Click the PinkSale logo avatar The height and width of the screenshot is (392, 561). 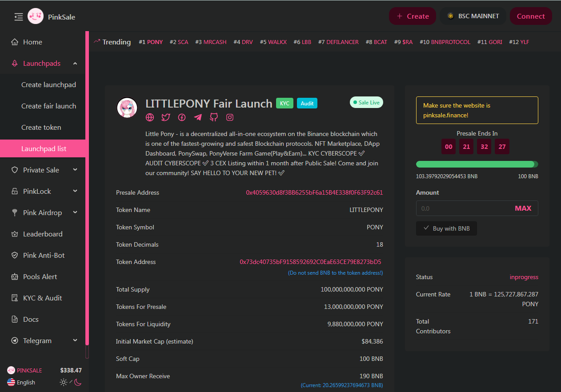pos(36,16)
